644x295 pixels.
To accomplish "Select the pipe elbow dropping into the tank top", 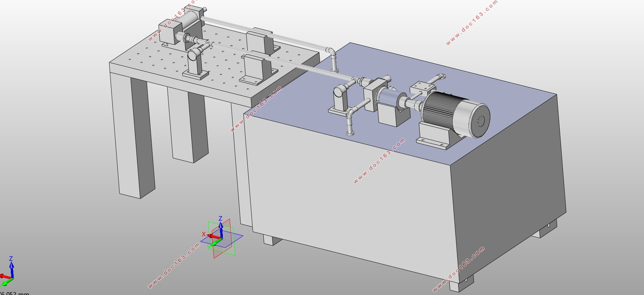I will [x=333, y=59].
